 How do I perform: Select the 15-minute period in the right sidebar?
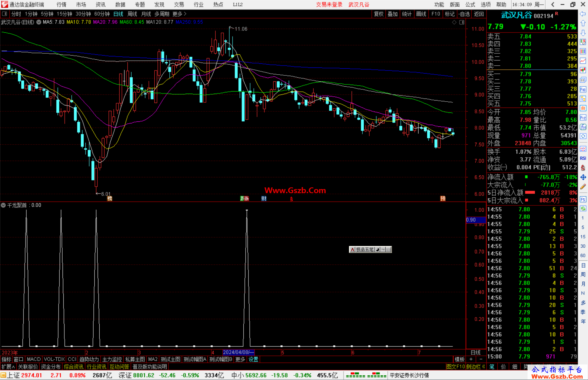(583, 237)
